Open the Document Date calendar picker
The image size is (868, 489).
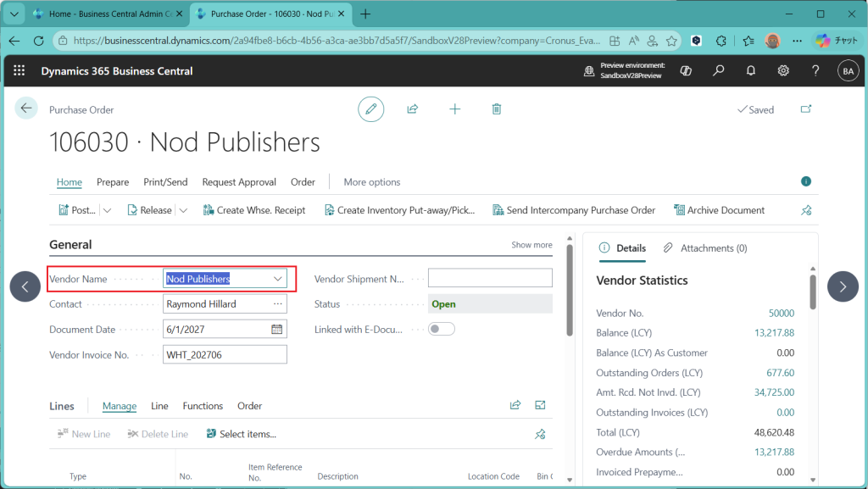276,330
